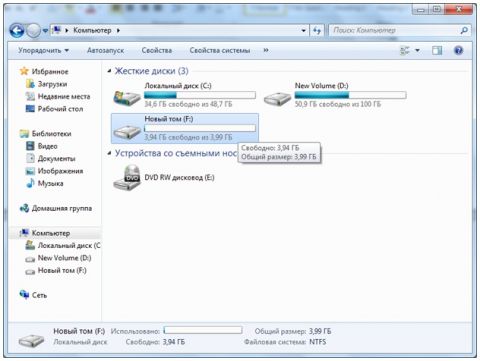The height and width of the screenshot is (361, 480).
Task: Click the details pane Новый том (F:) drive icon
Action: pos(32,340)
